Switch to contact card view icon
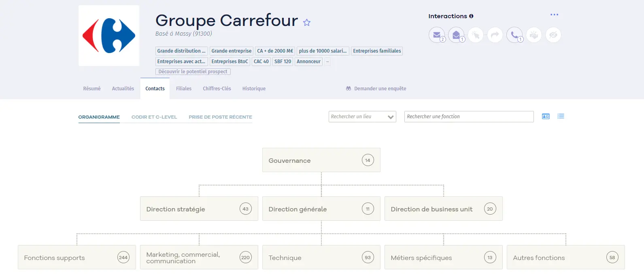 pos(546,116)
